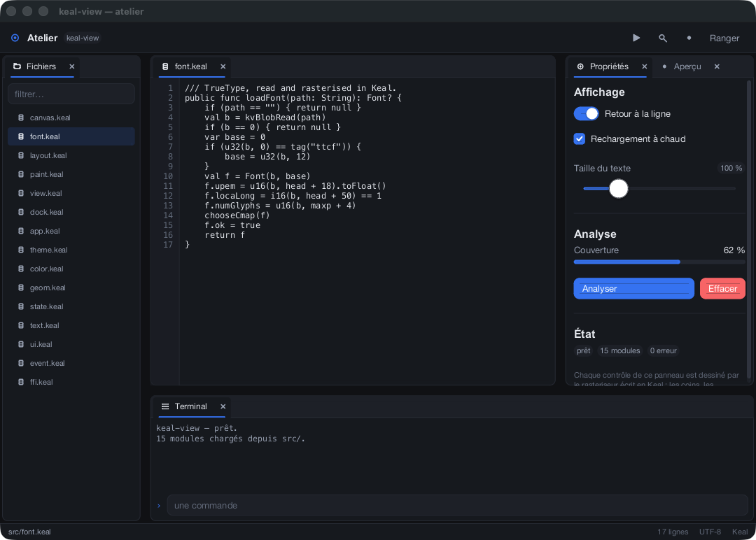Click the filtrer… file filter field
The width and height of the screenshot is (756, 540).
[x=71, y=94]
